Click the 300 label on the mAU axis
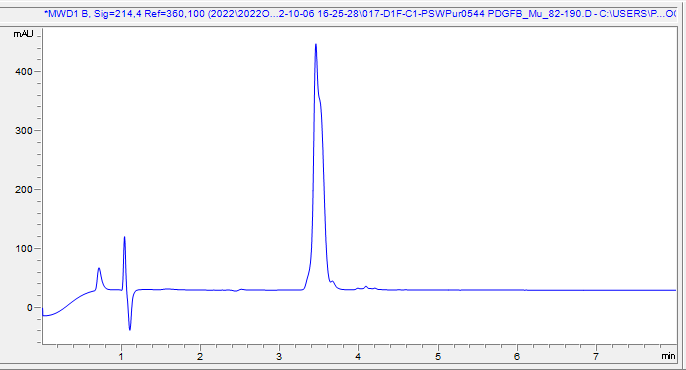This screenshot has width=686, height=370. 24,131
